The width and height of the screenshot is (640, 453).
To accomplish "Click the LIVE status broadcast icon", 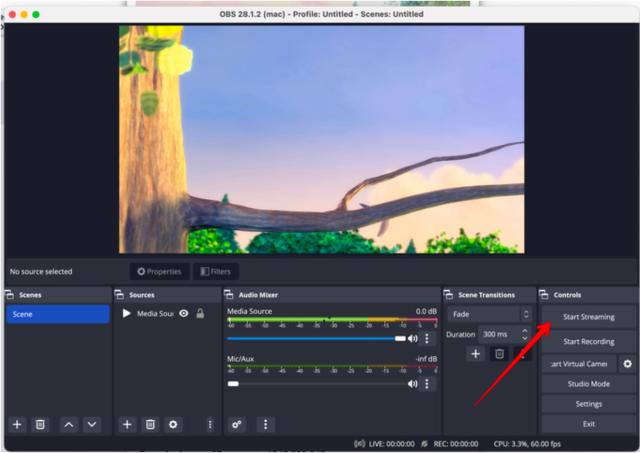I will point(360,444).
